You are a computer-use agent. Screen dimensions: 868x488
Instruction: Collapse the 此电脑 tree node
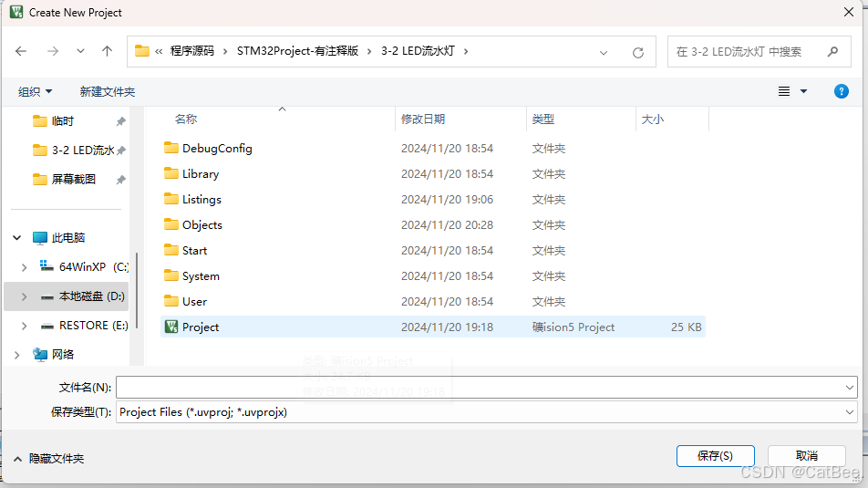[17, 238]
